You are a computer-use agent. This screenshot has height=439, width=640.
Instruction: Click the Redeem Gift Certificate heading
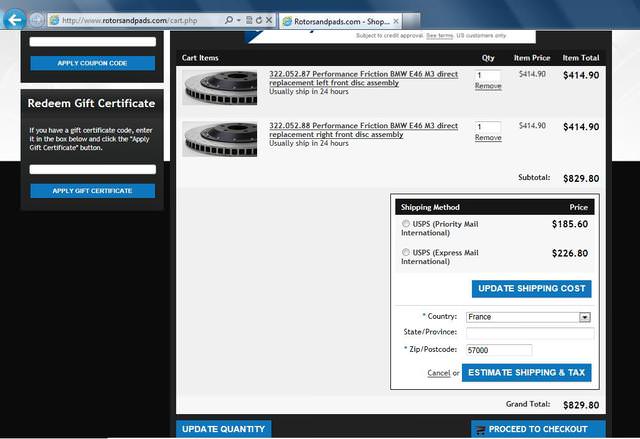pyautogui.click(x=91, y=103)
